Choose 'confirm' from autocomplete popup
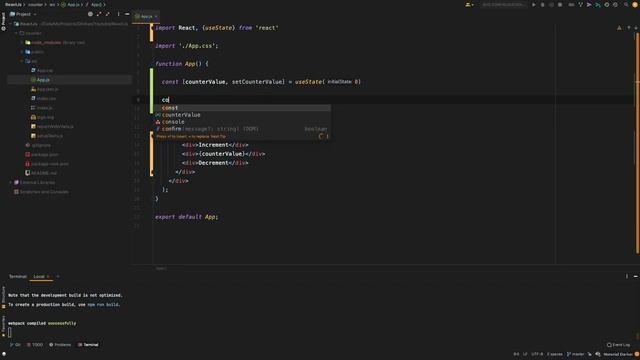Viewport: 640px width, 360px height. coord(242,129)
